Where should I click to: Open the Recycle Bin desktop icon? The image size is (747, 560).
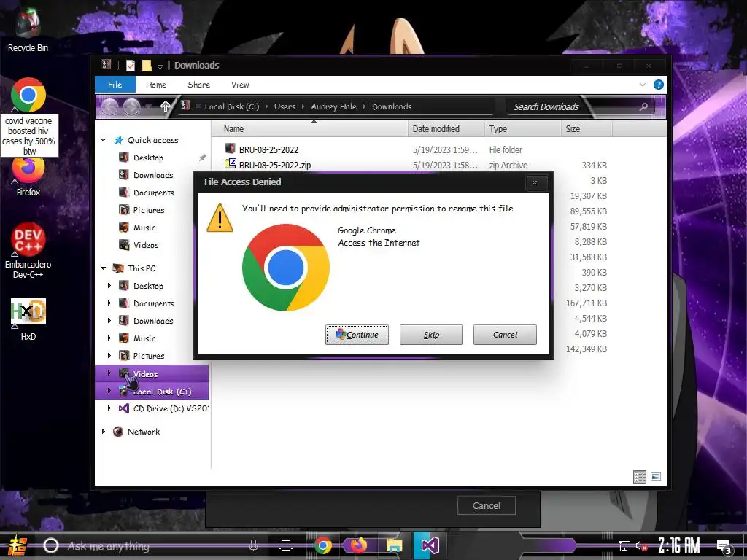pos(28,29)
